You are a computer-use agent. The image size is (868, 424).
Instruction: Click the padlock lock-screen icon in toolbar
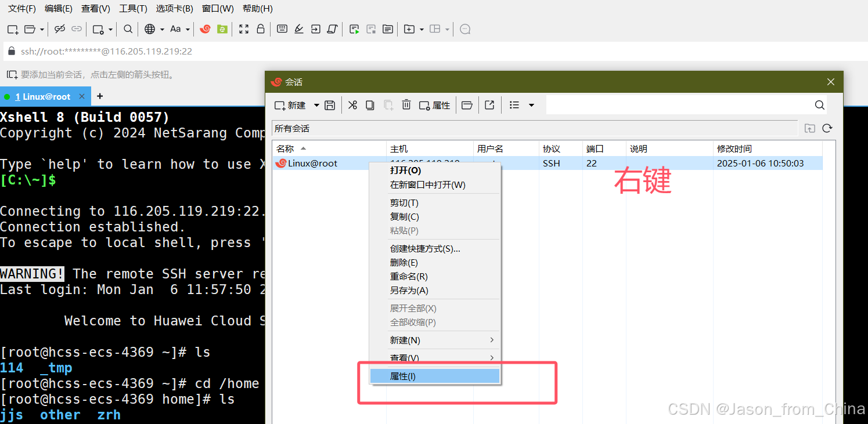click(261, 29)
